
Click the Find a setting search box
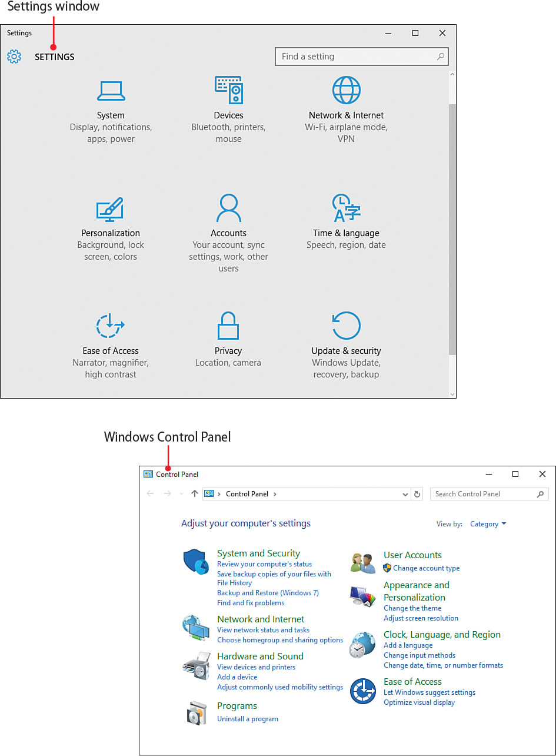[x=361, y=56]
